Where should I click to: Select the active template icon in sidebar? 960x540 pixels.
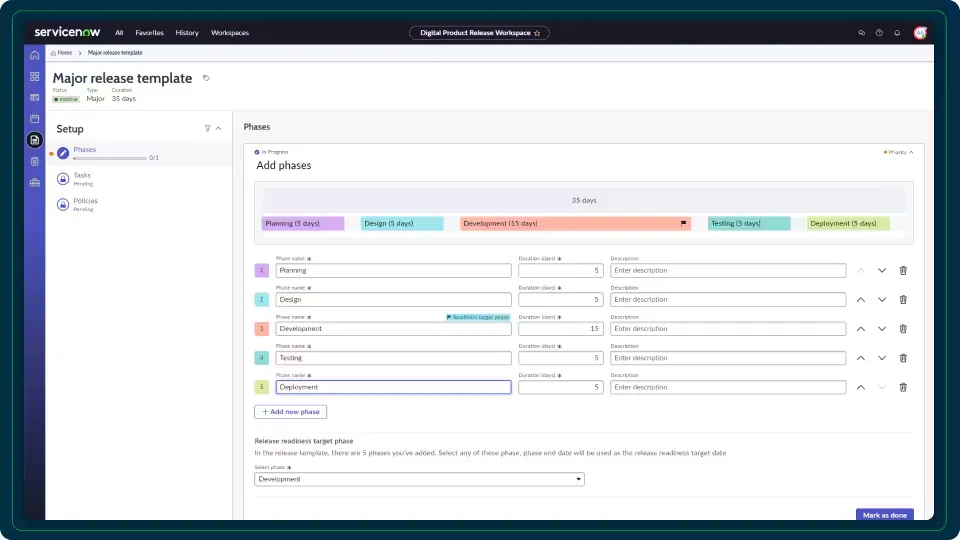(x=35, y=140)
